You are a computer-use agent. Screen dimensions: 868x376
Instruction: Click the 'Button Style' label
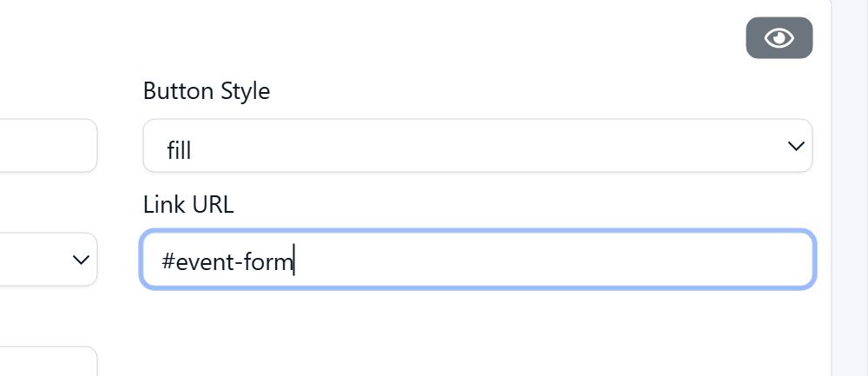coord(207,90)
